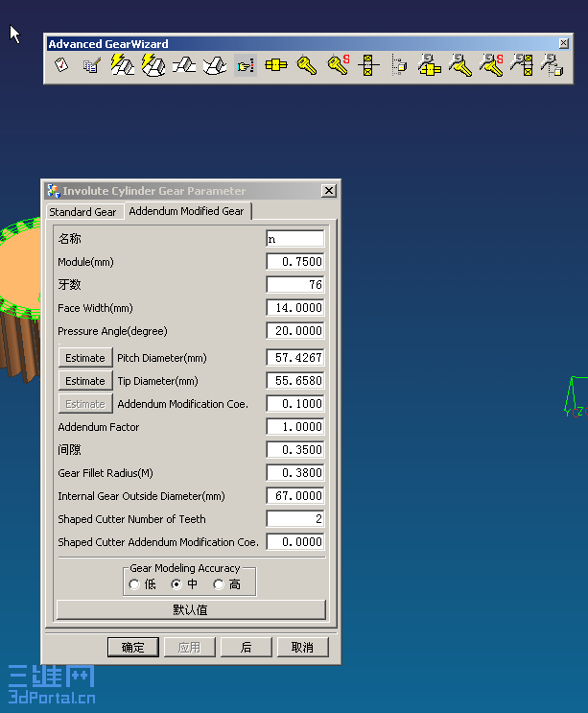This screenshot has height=713, width=588.
Task: Click the Addendum Factor value field
Action: click(295, 426)
